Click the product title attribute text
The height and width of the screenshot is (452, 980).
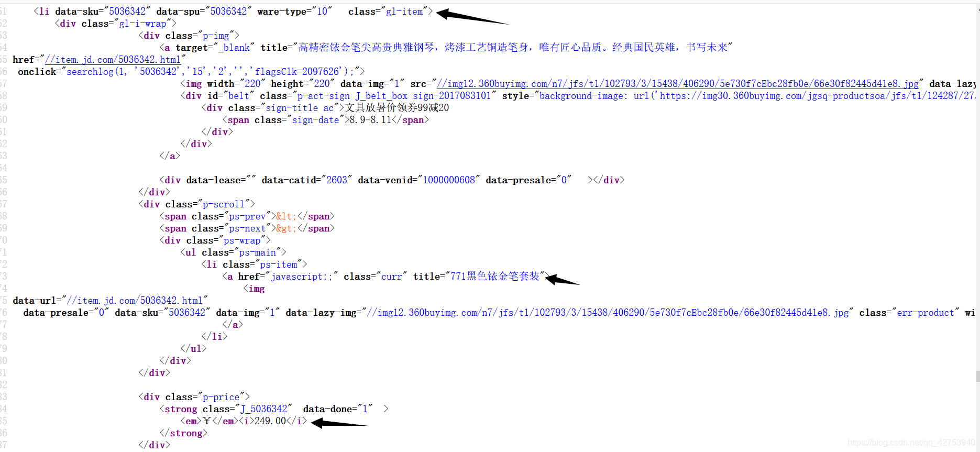(x=497, y=48)
